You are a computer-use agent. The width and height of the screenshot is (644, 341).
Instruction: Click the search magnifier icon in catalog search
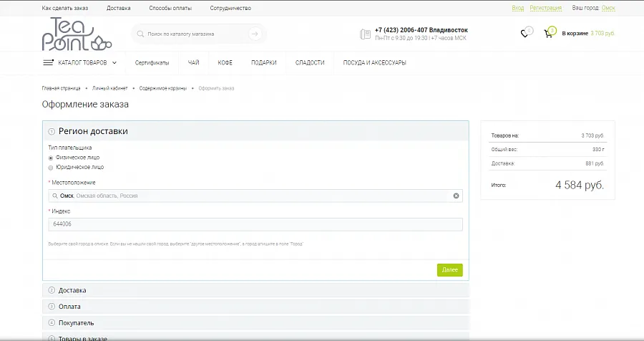[x=140, y=34]
